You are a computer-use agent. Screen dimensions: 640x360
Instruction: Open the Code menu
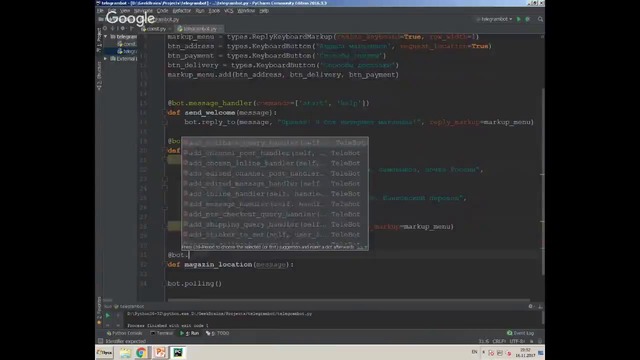pyautogui.click(x=162, y=11)
